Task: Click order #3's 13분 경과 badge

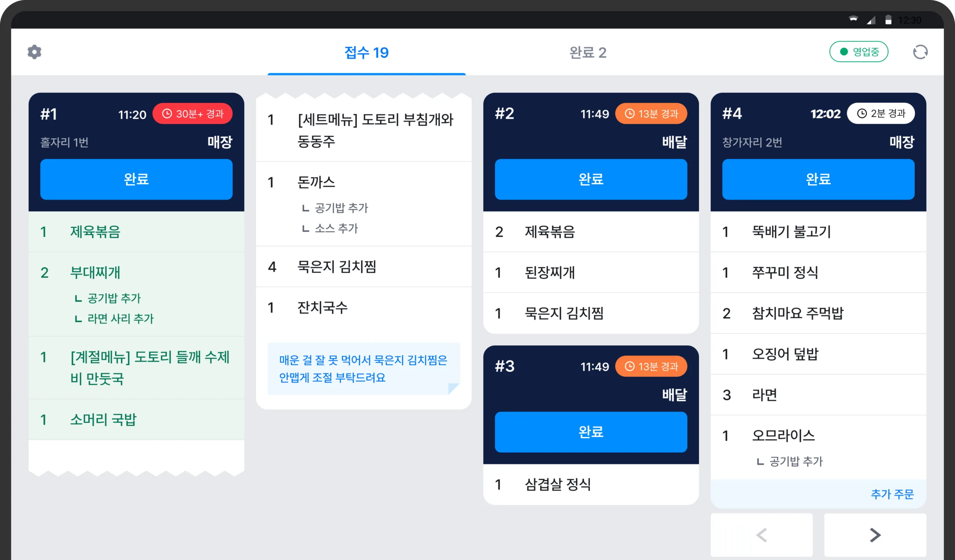Action: pyautogui.click(x=651, y=366)
